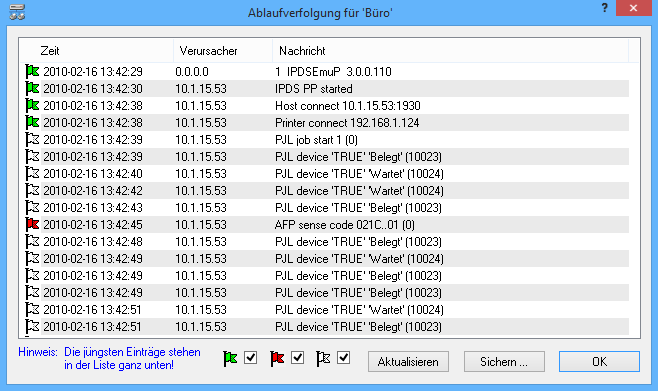Click the red flag filter icon at bottom
The height and width of the screenshot is (391, 658).
tap(277, 359)
